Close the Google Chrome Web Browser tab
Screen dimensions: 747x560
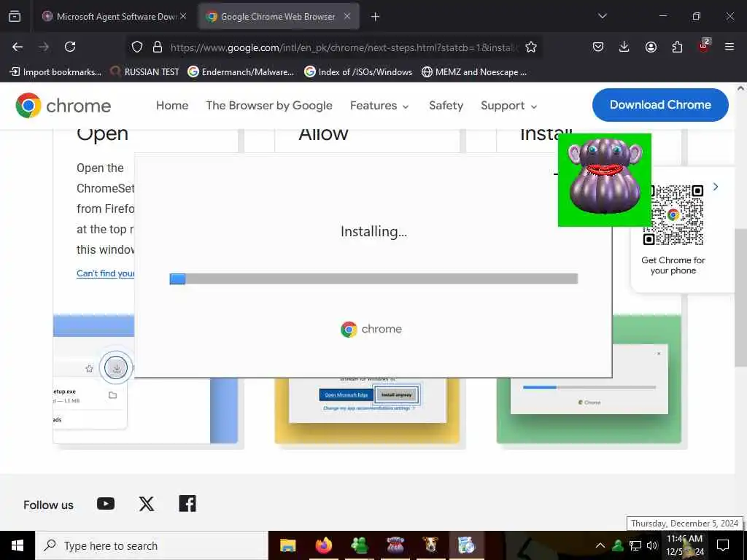[x=347, y=16]
